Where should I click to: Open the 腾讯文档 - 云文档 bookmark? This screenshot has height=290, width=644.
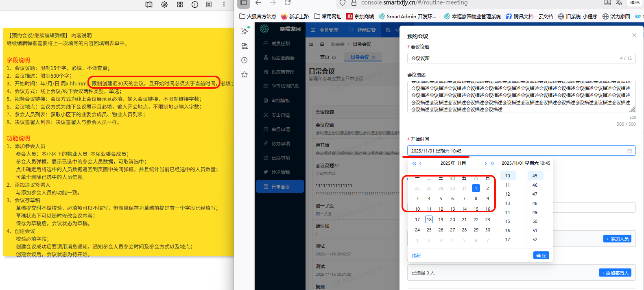pos(529,17)
